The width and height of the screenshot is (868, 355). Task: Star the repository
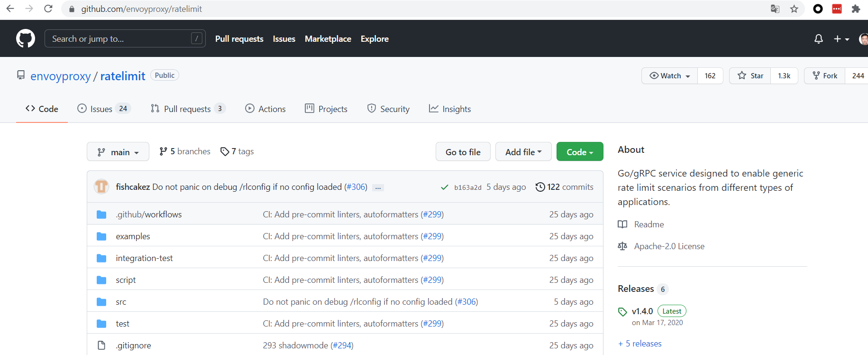[x=750, y=76]
